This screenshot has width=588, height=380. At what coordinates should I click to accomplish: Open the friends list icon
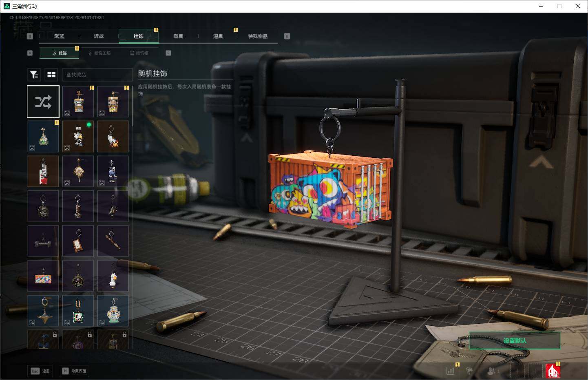493,371
